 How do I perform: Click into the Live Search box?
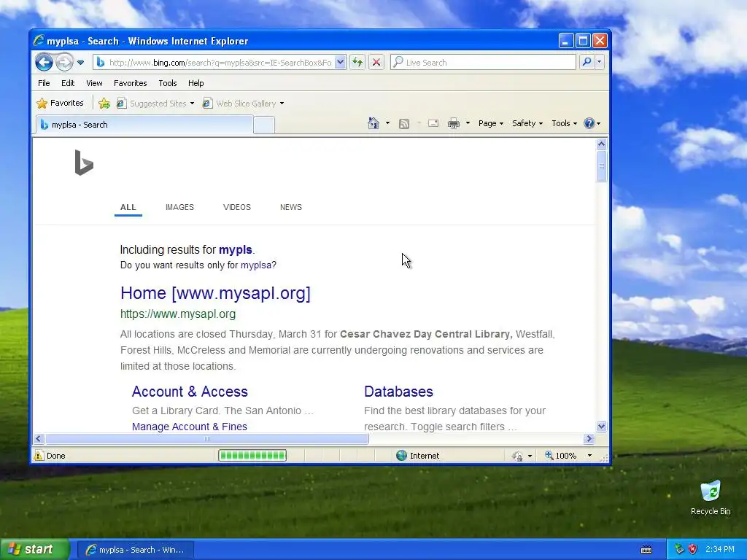[x=483, y=63]
